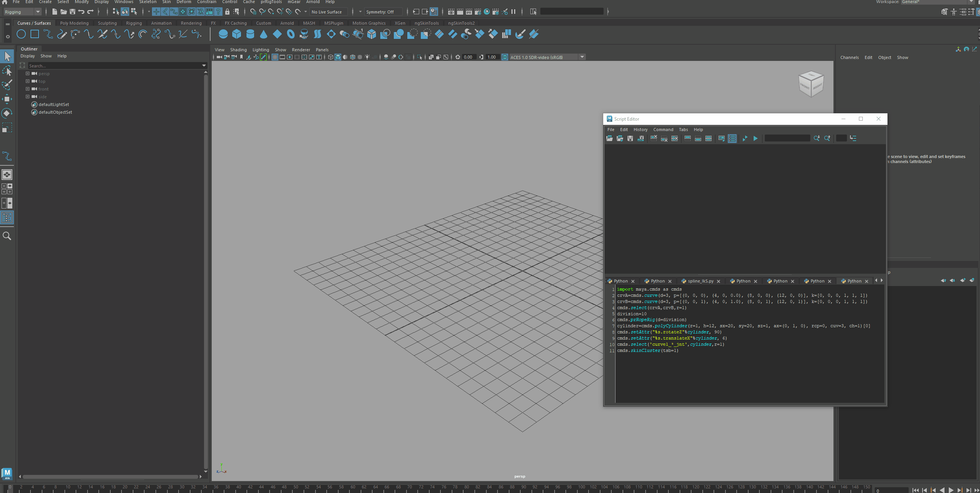Click the NURBS circle shelf icon
This screenshot has height=493, width=980.
coord(21,34)
